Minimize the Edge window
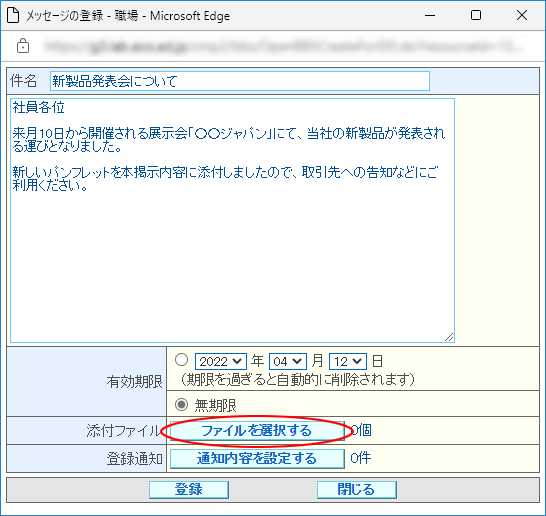The image size is (546, 516). click(430, 15)
